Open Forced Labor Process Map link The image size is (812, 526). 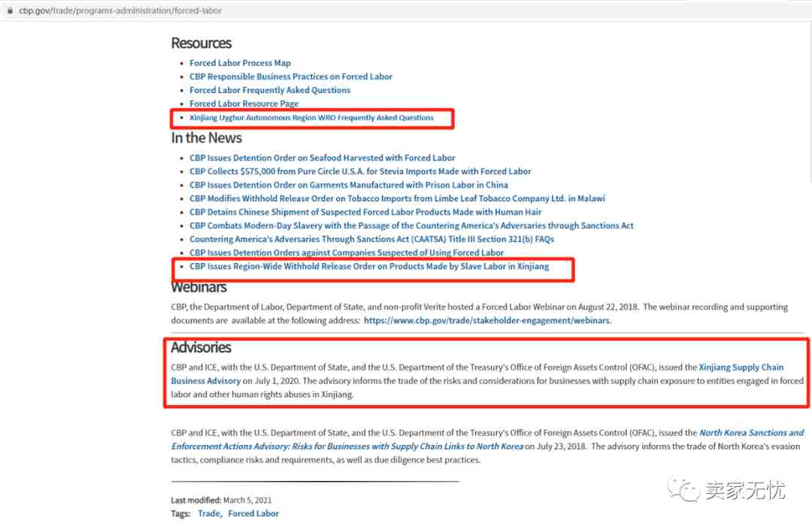click(240, 63)
